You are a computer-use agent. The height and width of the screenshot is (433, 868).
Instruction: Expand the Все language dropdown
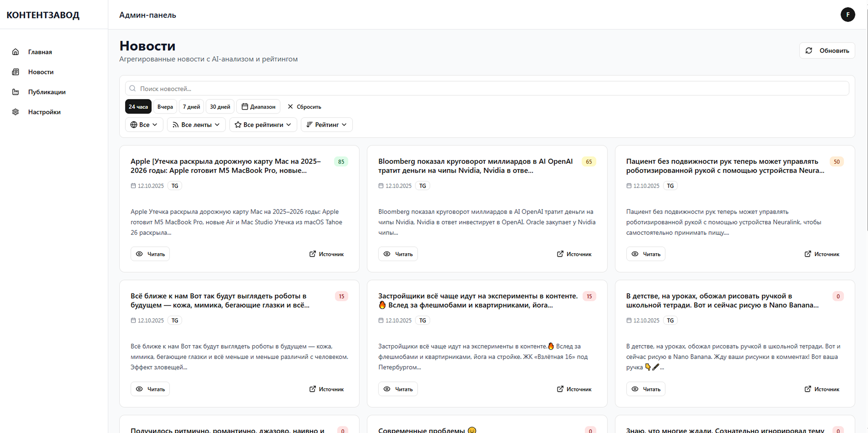pyautogui.click(x=144, y=125)
